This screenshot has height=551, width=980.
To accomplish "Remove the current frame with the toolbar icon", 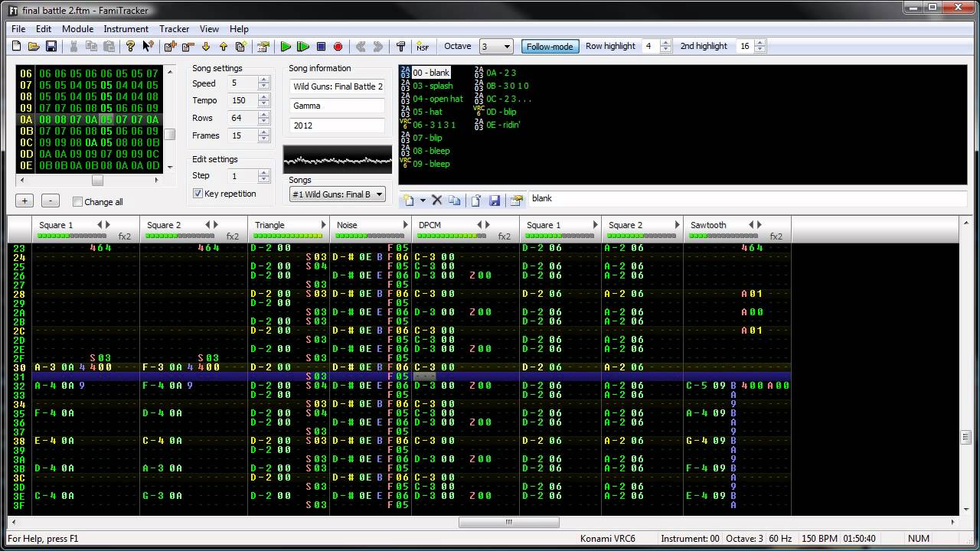I will [188, 47].
